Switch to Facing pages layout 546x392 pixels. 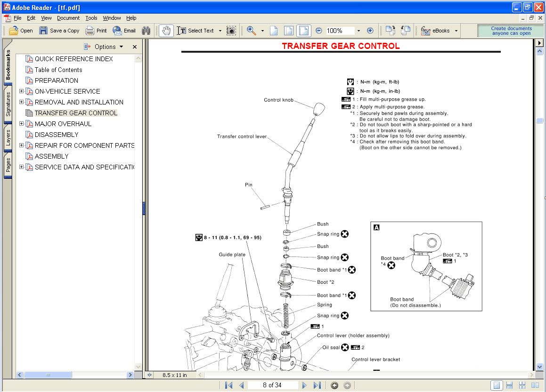535,385
